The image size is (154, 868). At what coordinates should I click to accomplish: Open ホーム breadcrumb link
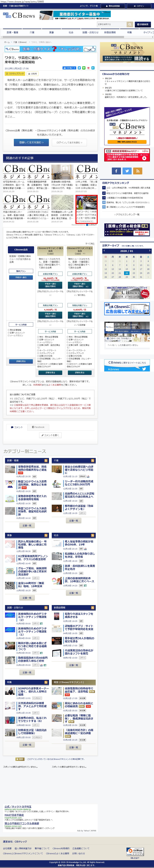tap(7, 42)
